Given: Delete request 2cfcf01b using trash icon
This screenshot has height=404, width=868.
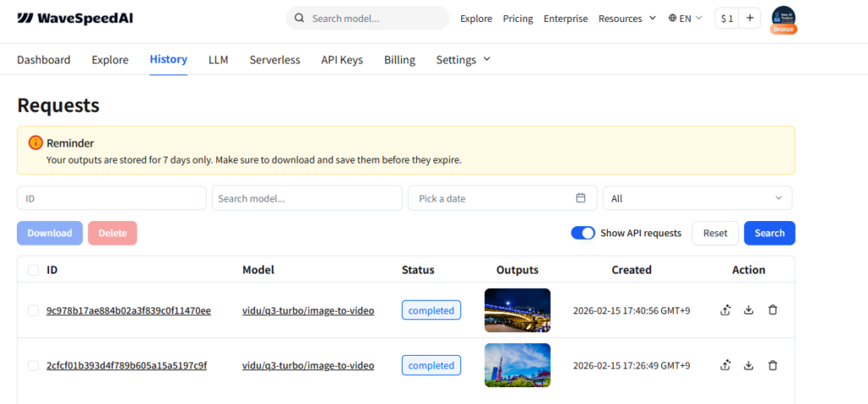Looking at the screenshot, I should pyautogui.click(x=772, y=365).
